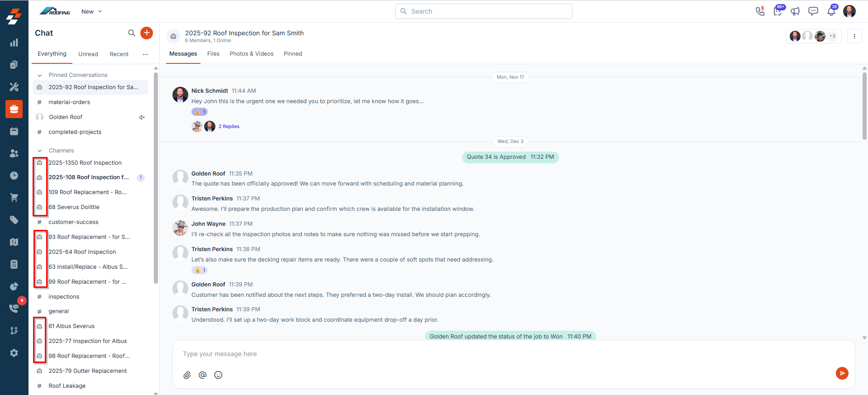
Task: Insert a mention with the @ icon
Action: point(203,375)
